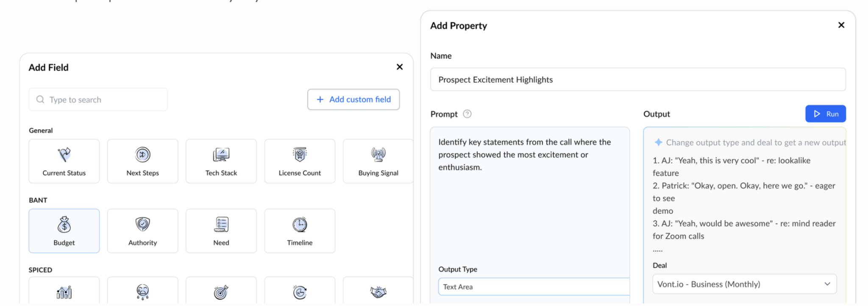Click the 'Change output type and deal' hint
868x306 pixels.
click(756, 142)
